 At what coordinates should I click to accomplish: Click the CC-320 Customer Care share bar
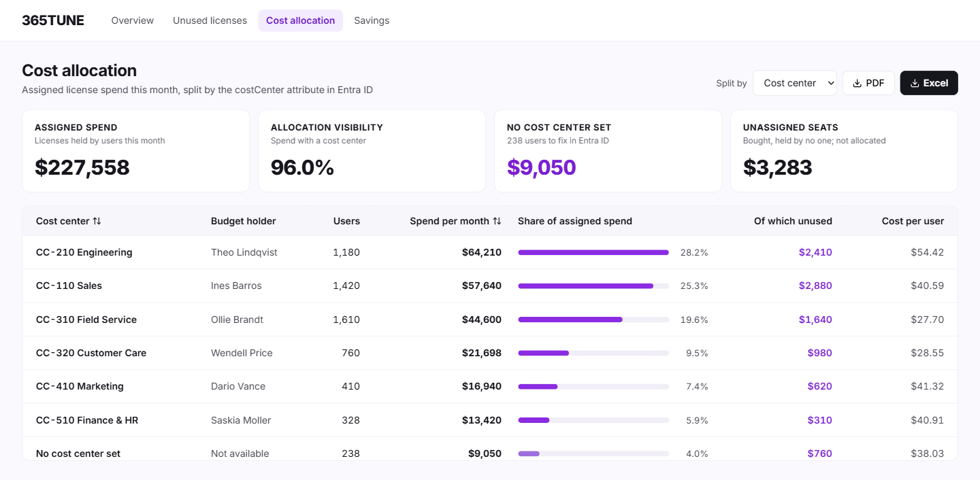pyautogui.click(x=593, y=353)
